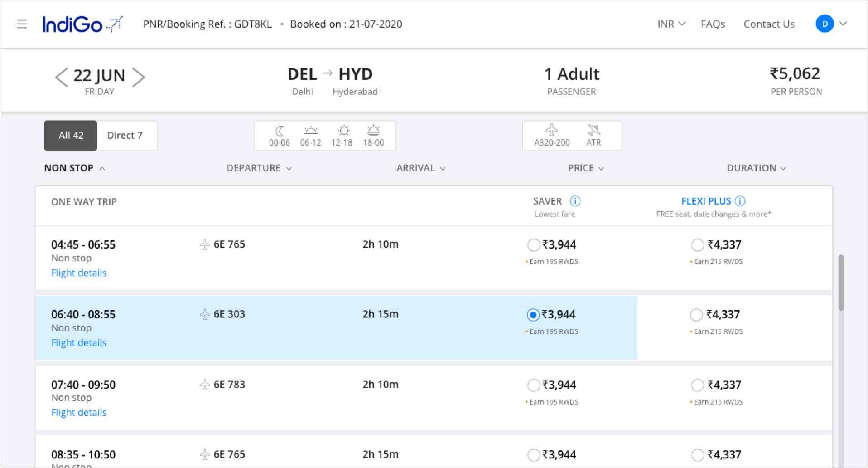Select Saver fare for 04:45 flight
Image resolution: width=868 pixels, height=468 pixels.
[534, 245]
